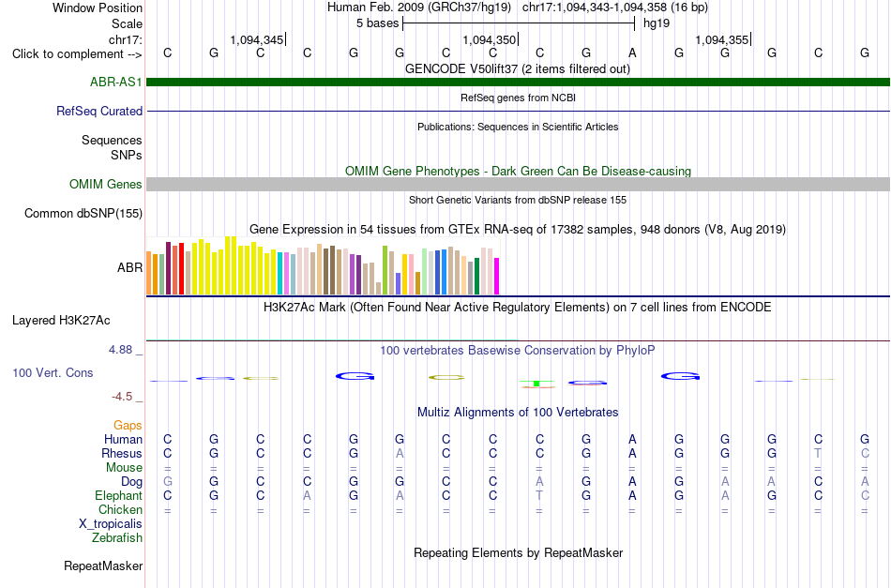The image size is (891, 588).
Task: Click the Dog alignment row label
Action: (131, 482)
